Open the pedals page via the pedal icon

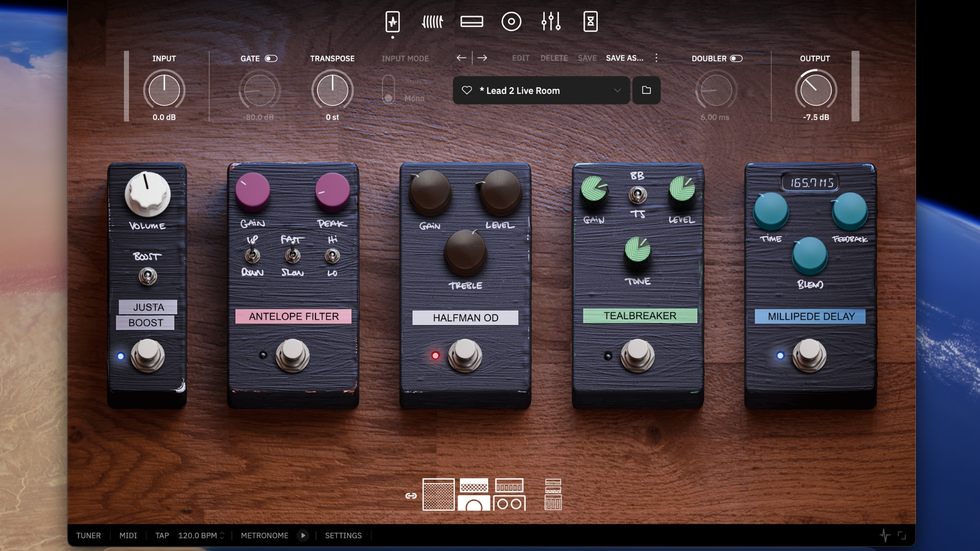393,21
